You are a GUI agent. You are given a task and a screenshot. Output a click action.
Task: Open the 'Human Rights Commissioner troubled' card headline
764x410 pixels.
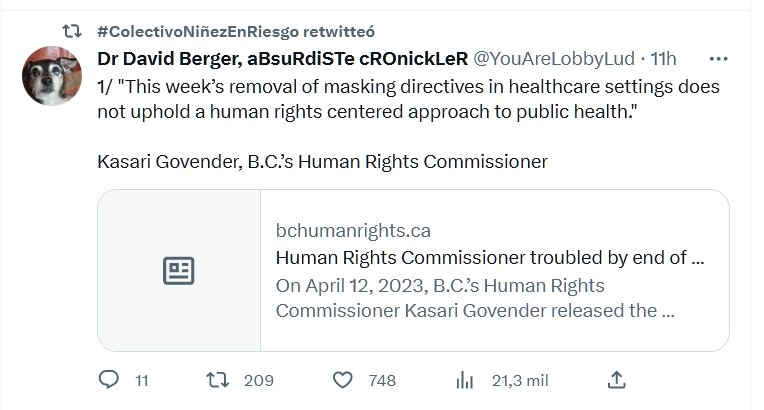[x=490, y=258]
